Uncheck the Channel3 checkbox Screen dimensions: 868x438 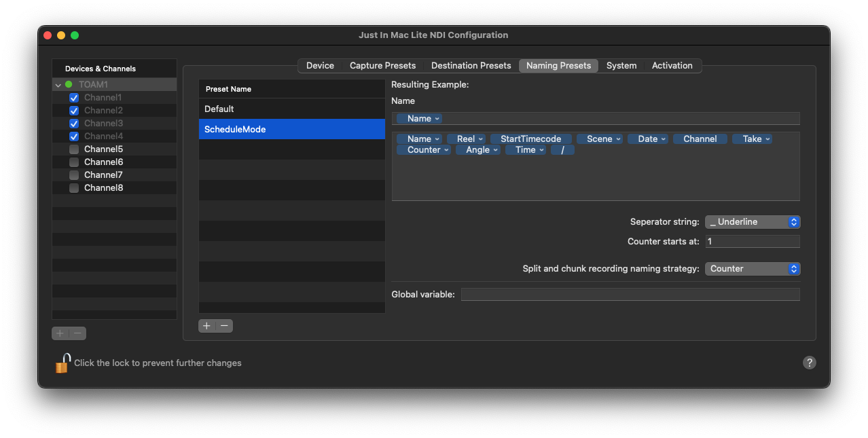pyautogui.click(x=74, y=124)
